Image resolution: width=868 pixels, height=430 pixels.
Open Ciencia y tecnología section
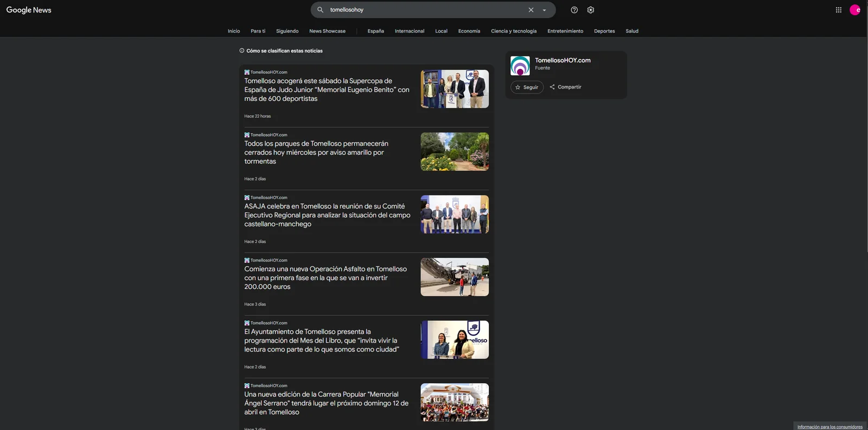[514, 31]
